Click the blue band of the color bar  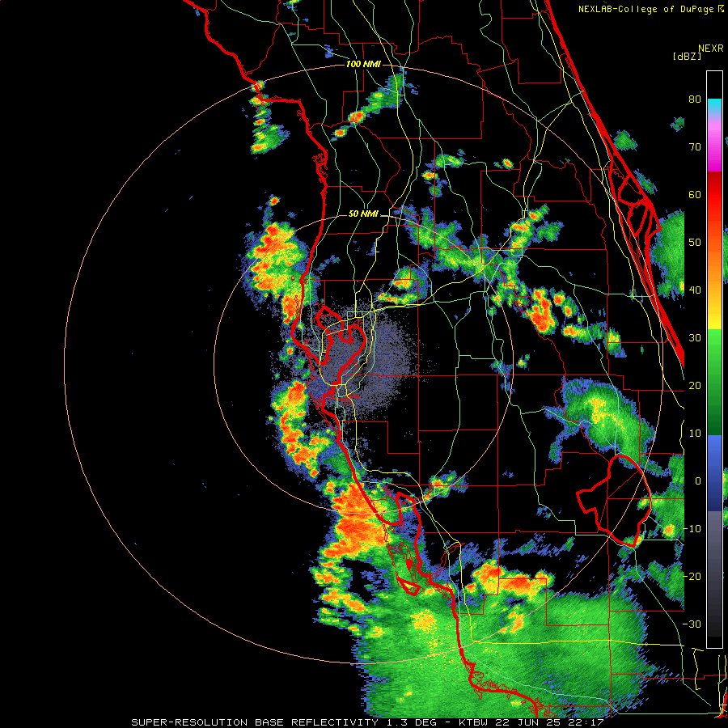coord(714,472)
